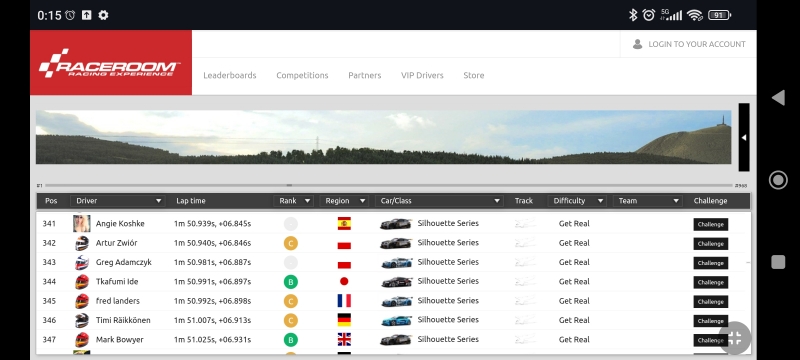Tap the Android recent apps square
Viewport: 800px width, 360px height.
tap(778, 262)
